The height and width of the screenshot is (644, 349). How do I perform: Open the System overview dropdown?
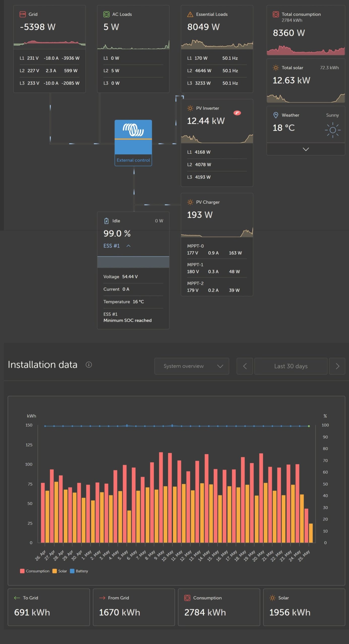click(192, 366)
